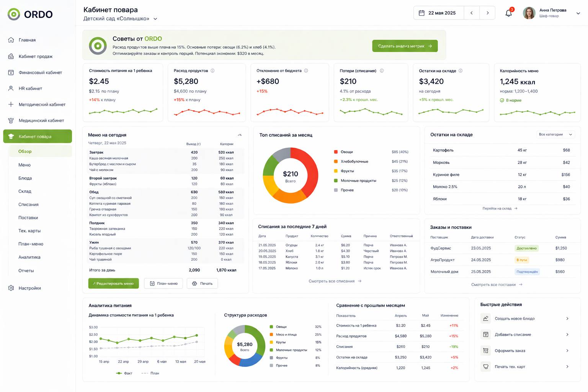Click Добавить списание quick action icon
This screenshot has width=588, height=392.
(x=486, y=335)
